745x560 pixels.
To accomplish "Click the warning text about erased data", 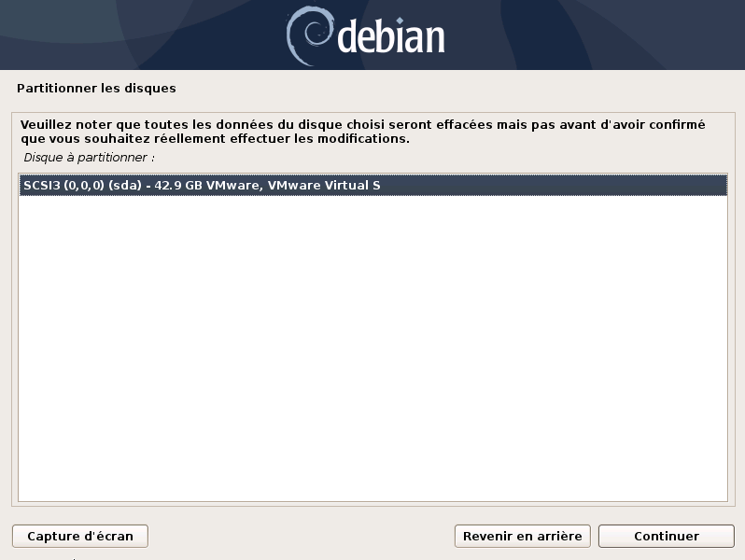I will pyautogui.click(x=362, y=132).
